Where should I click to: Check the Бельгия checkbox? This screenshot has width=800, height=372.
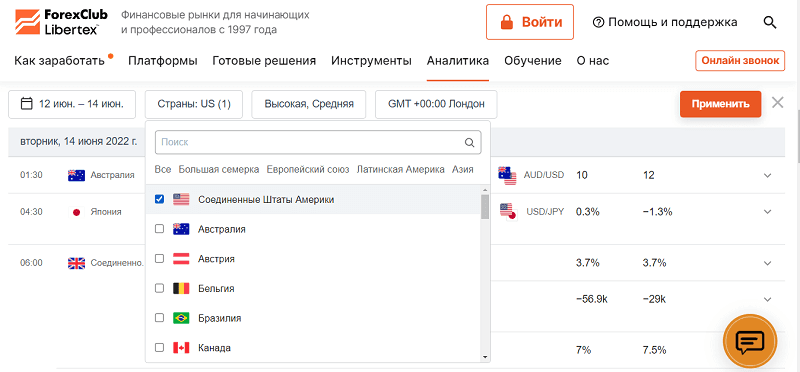tap(159, 288)
